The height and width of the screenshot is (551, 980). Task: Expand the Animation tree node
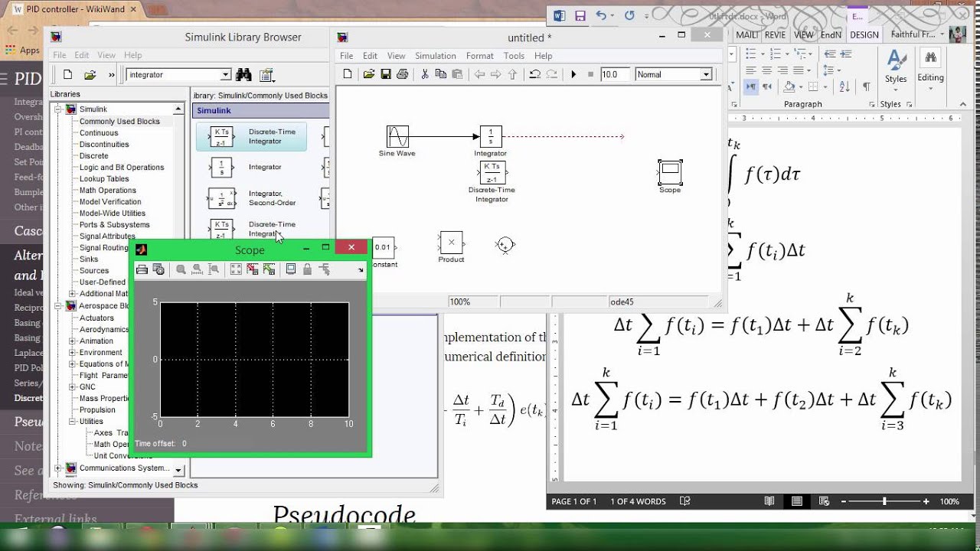tap(73, 341)
